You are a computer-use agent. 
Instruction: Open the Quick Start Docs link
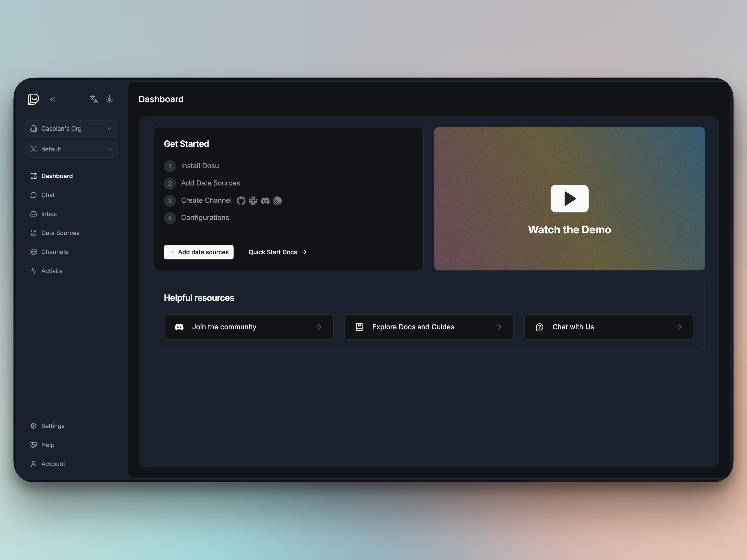click(277, 252)
